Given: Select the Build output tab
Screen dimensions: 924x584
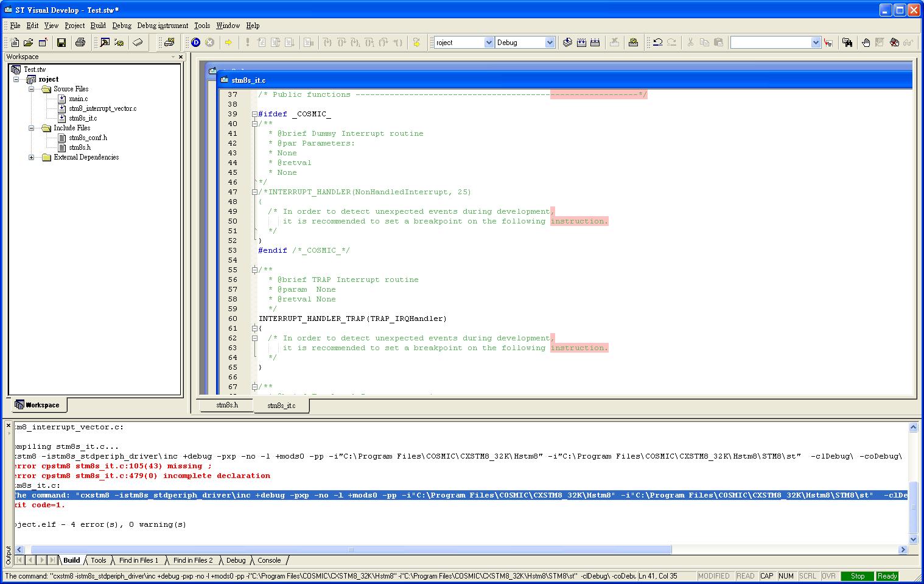Looking at the screenshot, I should (72, 560).
